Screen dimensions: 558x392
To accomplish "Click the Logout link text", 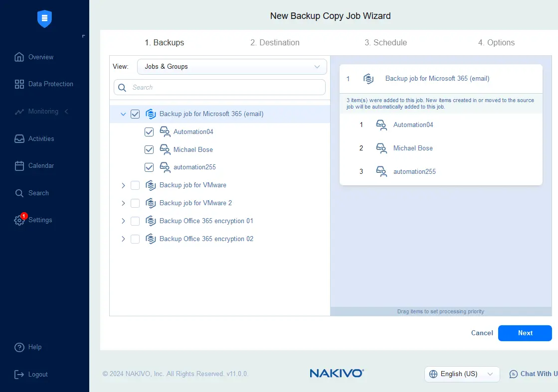I will (38, 374).
